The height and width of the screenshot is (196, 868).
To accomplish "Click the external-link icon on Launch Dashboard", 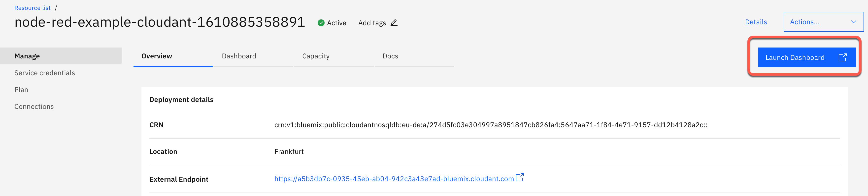I will pos(842,57).
